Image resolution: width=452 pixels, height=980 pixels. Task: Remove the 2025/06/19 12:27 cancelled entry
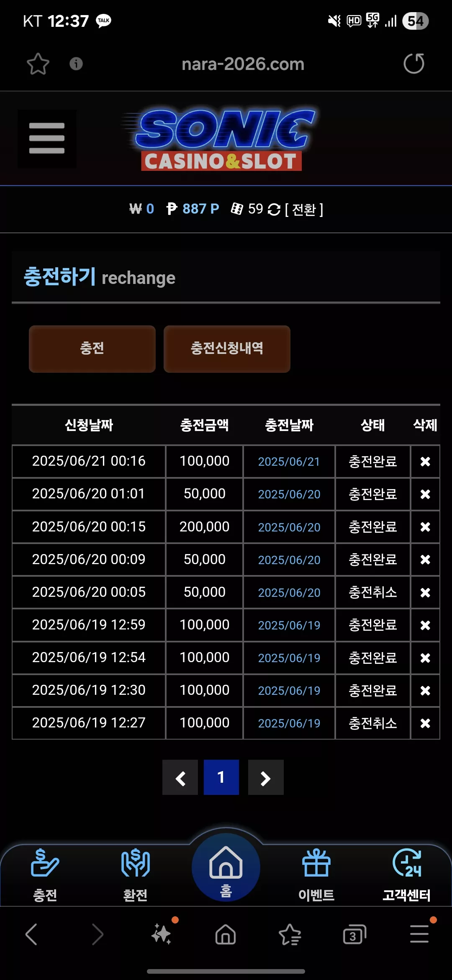point(425,723)
